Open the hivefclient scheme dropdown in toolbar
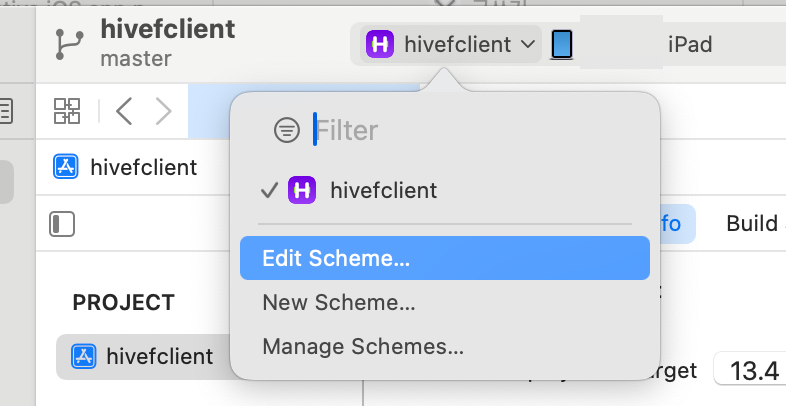Screen dimensions: 786x406 coord(451,44)
